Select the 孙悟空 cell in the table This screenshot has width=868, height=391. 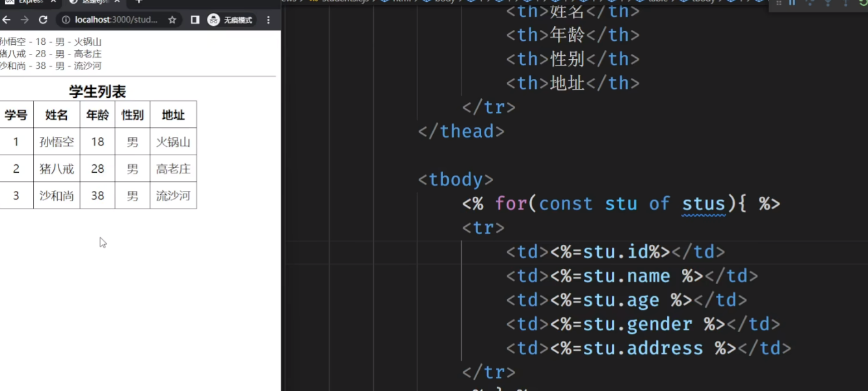(57, 142)
